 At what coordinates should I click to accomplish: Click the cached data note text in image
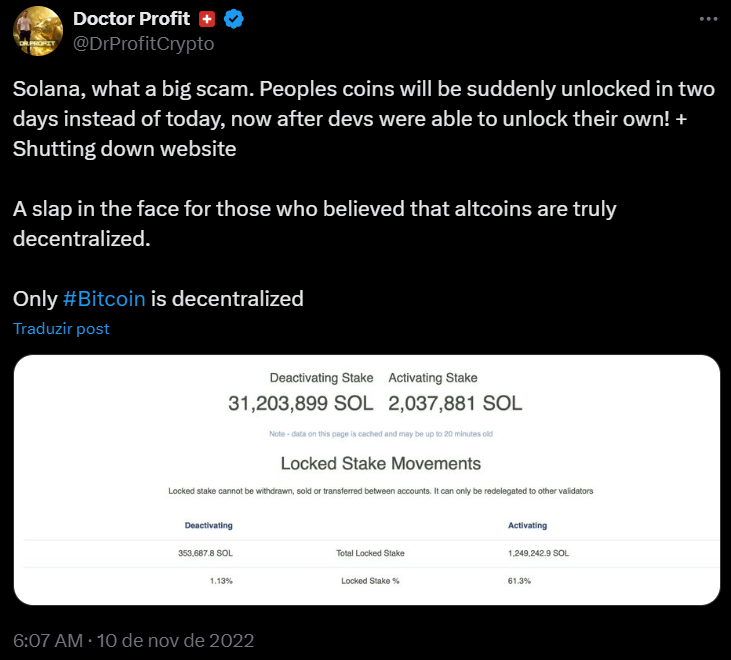(x=380, y=434)
